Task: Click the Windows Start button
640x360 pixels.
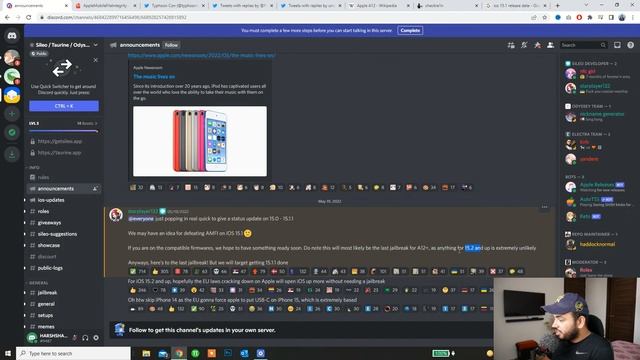Action: (x=8, y=353)
